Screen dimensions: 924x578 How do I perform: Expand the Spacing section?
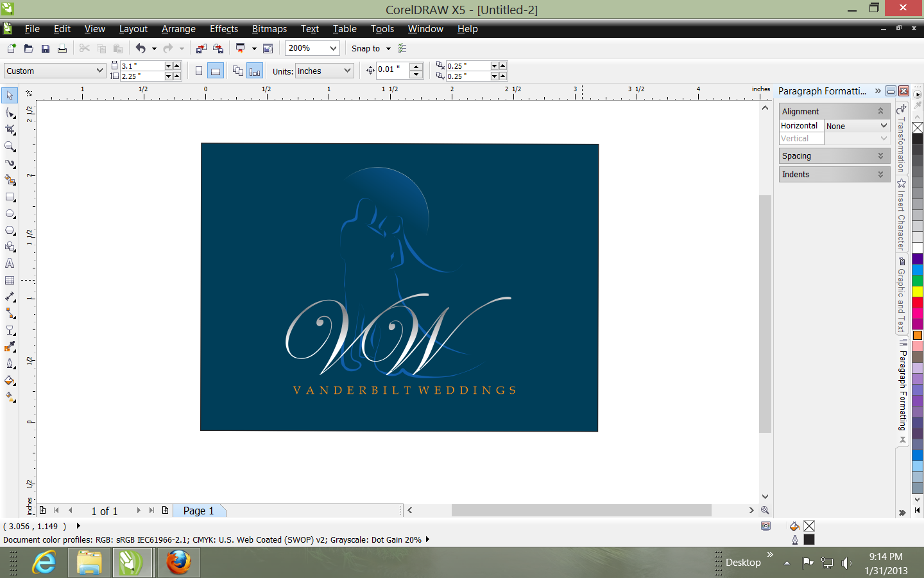[x=834, y=156]
